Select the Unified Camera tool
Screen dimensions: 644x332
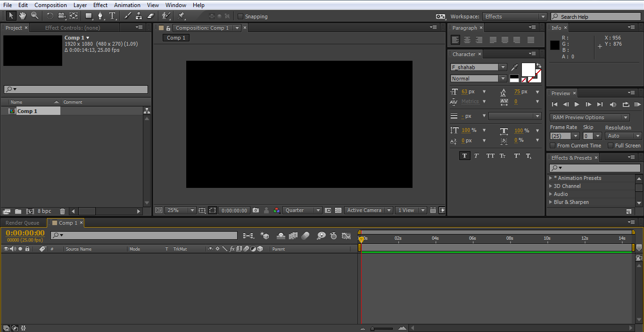[62, 16]
